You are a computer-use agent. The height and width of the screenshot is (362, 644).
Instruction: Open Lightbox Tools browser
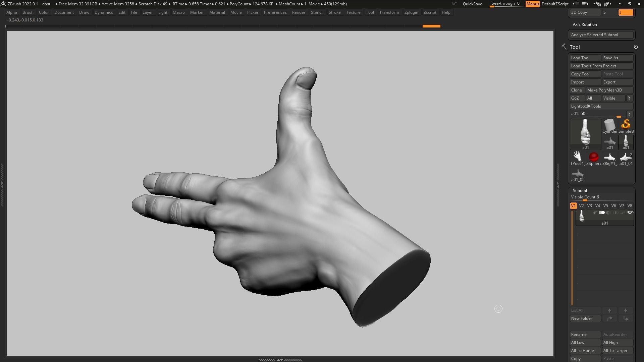coord(601,106)
